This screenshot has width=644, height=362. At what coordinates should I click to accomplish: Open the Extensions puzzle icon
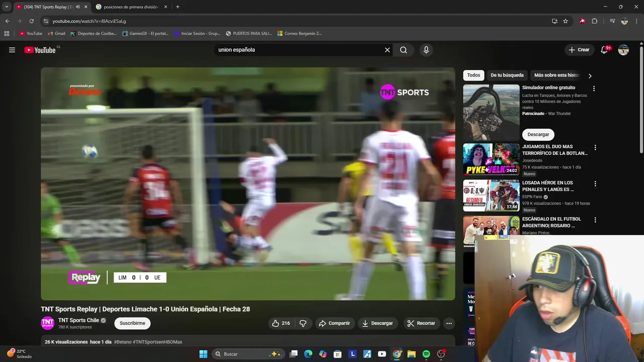point(594,21)
